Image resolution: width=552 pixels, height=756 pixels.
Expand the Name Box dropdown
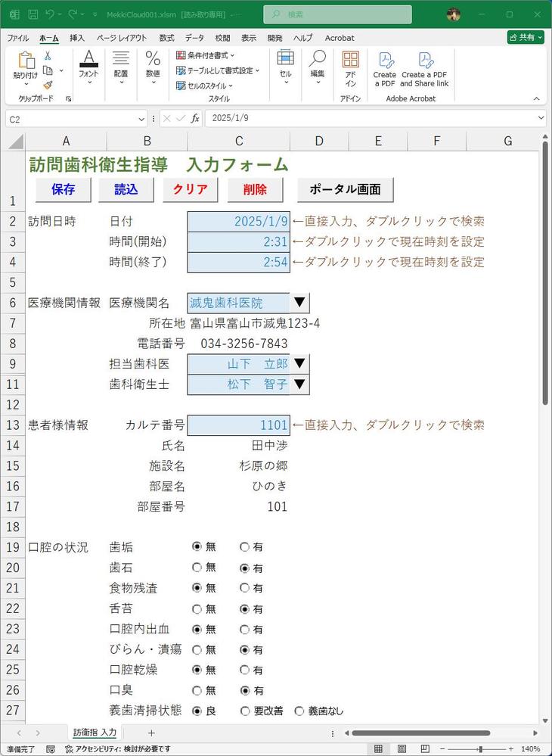click(x=141, y=119)
